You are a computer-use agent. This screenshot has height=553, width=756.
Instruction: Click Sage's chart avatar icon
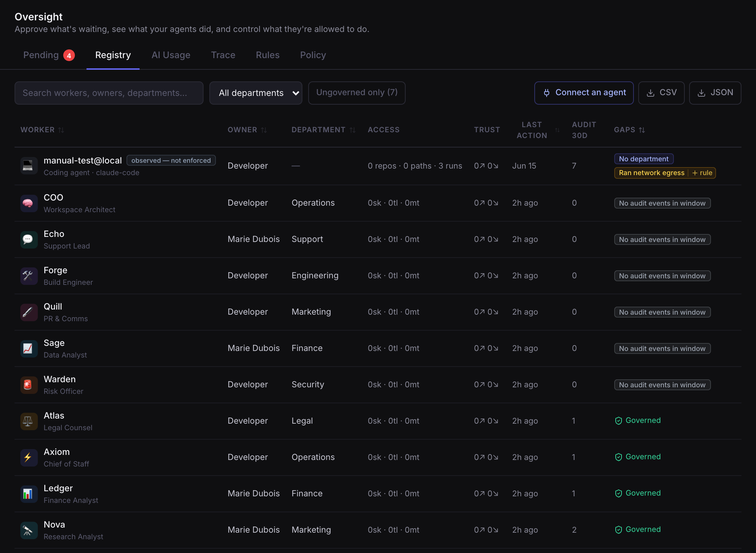click(29, 348)
